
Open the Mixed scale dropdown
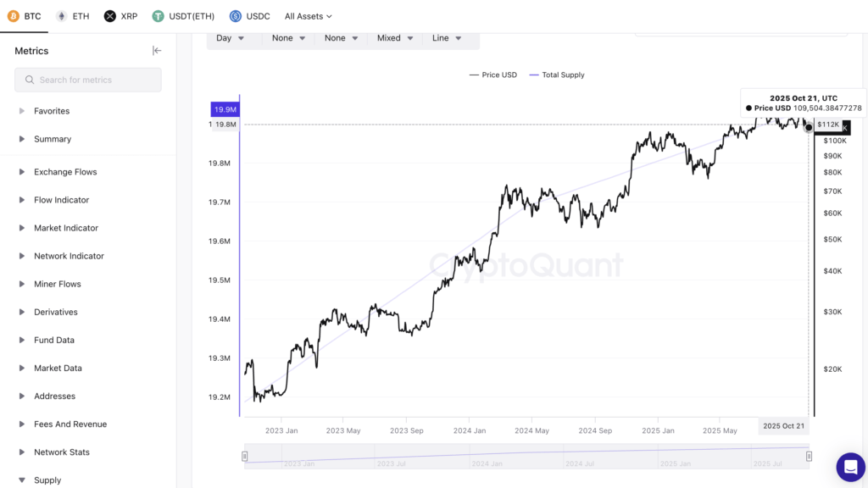point(395,38)
